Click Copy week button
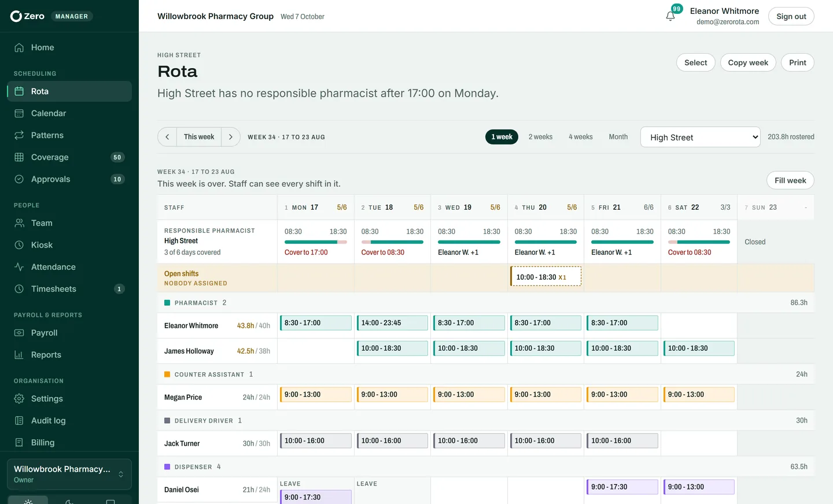 coord(748,62)
